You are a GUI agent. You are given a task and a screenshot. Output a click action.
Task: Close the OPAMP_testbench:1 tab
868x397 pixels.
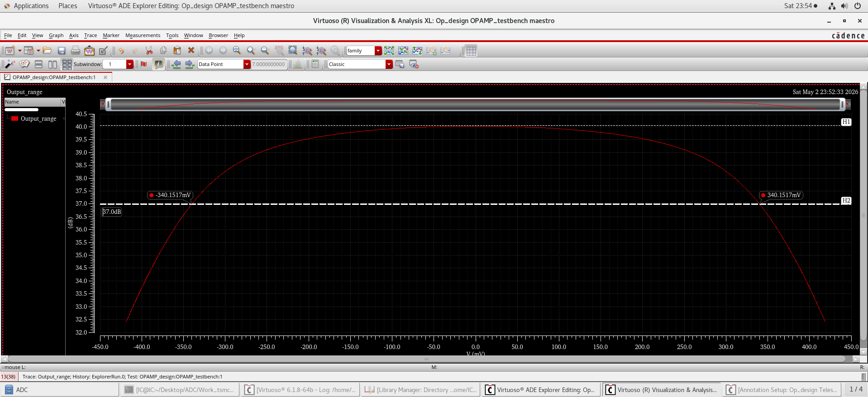(x=105, y=77)
